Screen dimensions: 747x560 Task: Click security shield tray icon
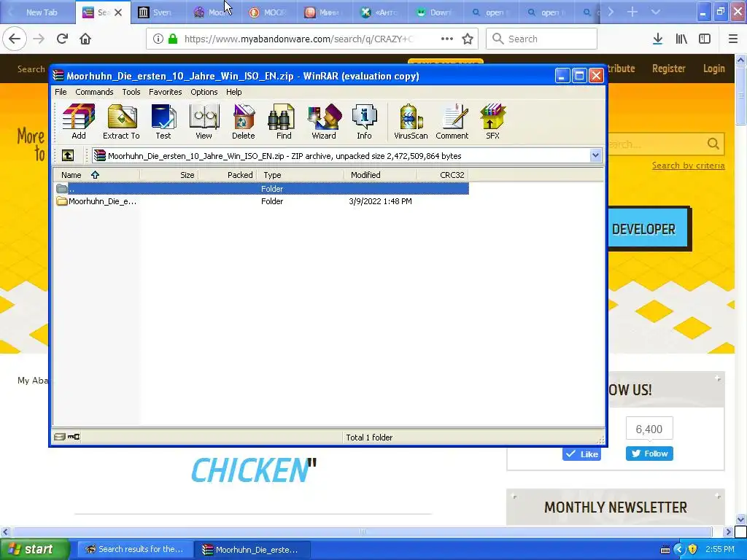(x=693, y=549)
